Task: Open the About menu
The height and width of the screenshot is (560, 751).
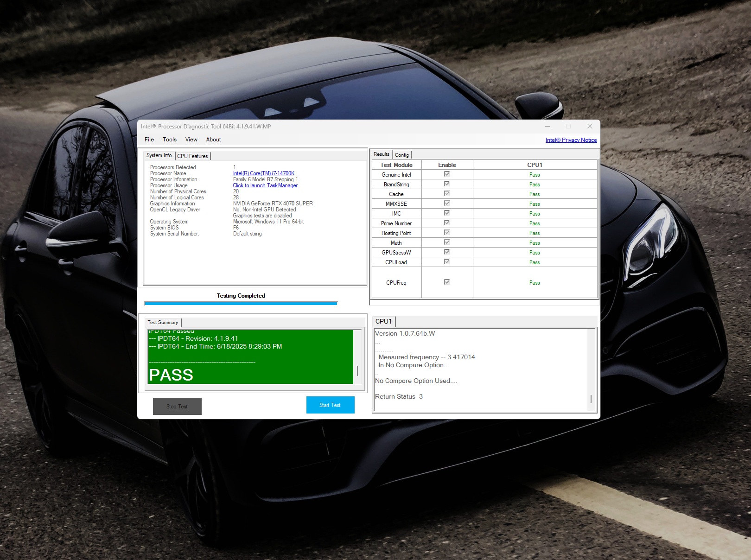Action: [213, 140]
